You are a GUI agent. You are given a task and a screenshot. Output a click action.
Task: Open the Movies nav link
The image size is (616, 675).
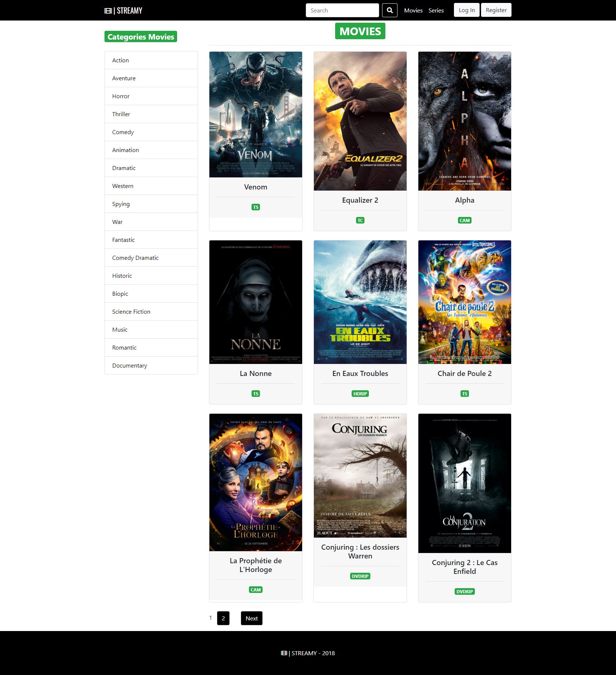(413, 10)
